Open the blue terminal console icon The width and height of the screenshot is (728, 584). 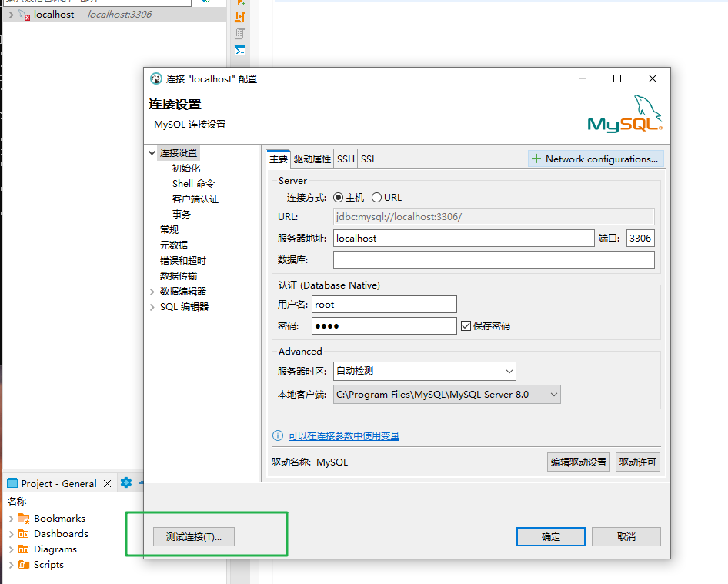pyautogui.click(x=239, y=50)
